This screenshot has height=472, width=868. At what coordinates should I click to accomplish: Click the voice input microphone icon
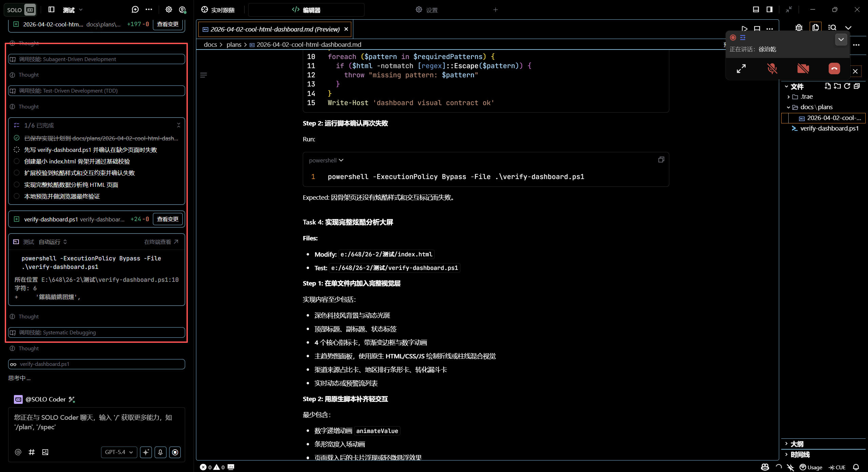pyautogui.click(x=160, y=452)
